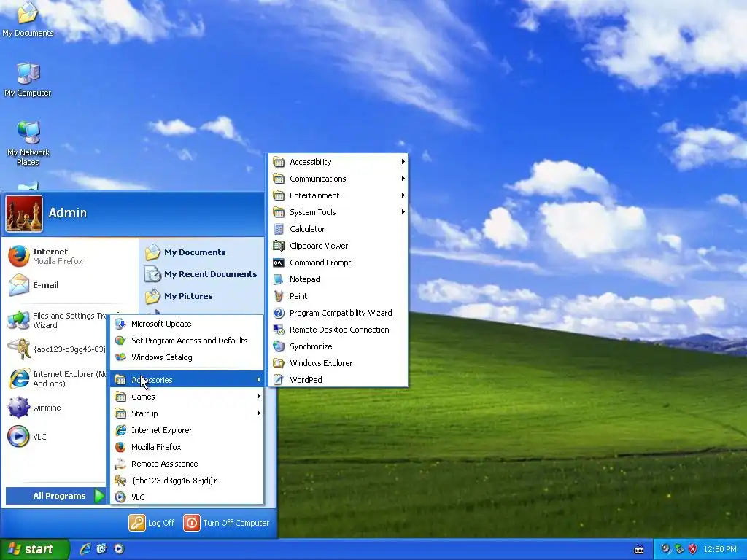Open the keys icon item in recent programs
The image size is (747, 560).
pos(56,349)
